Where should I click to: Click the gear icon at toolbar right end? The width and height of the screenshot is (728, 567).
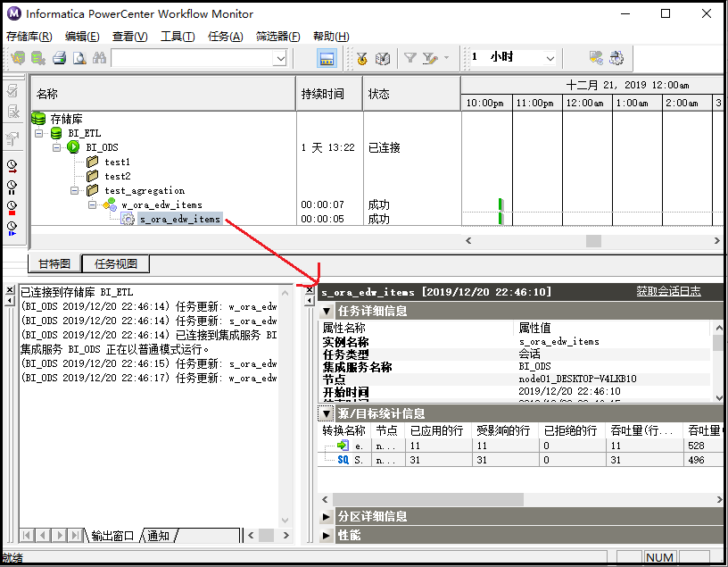click(616, 58)
